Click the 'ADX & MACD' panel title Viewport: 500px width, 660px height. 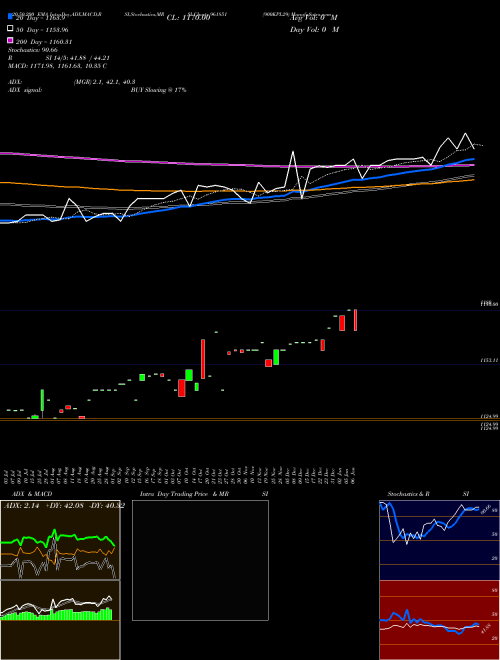click(x=32, y=494)
